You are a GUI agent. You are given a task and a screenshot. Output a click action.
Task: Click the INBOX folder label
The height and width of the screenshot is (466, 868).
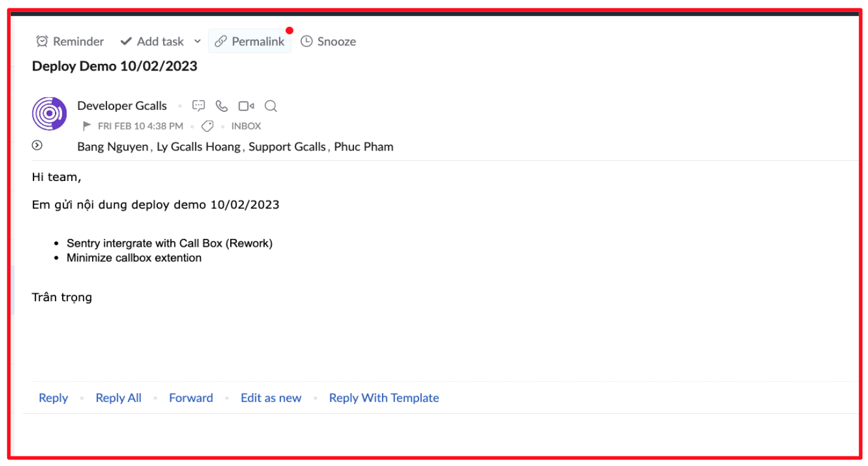pos(246,126)
